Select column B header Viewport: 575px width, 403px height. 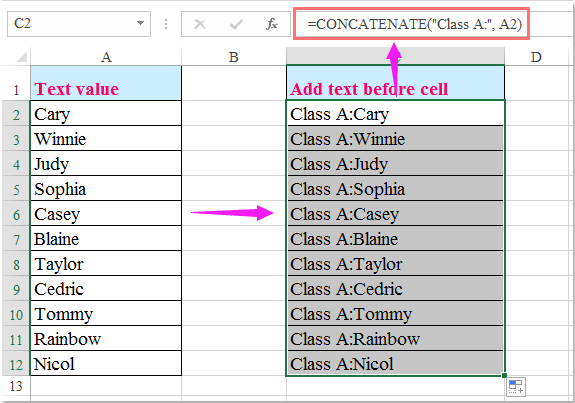tap(234, 57)
